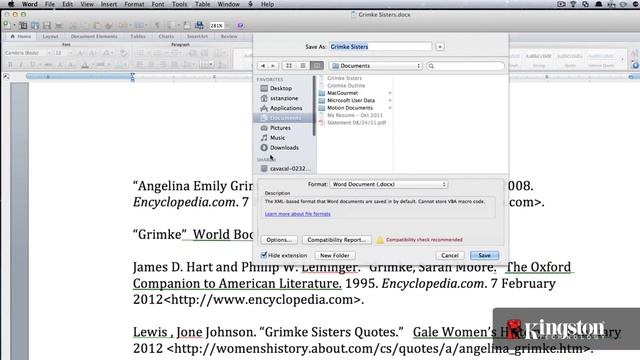The image size is (640, 360).
Task: Select shared computer cavacal-0232
Action: (285, 169)
